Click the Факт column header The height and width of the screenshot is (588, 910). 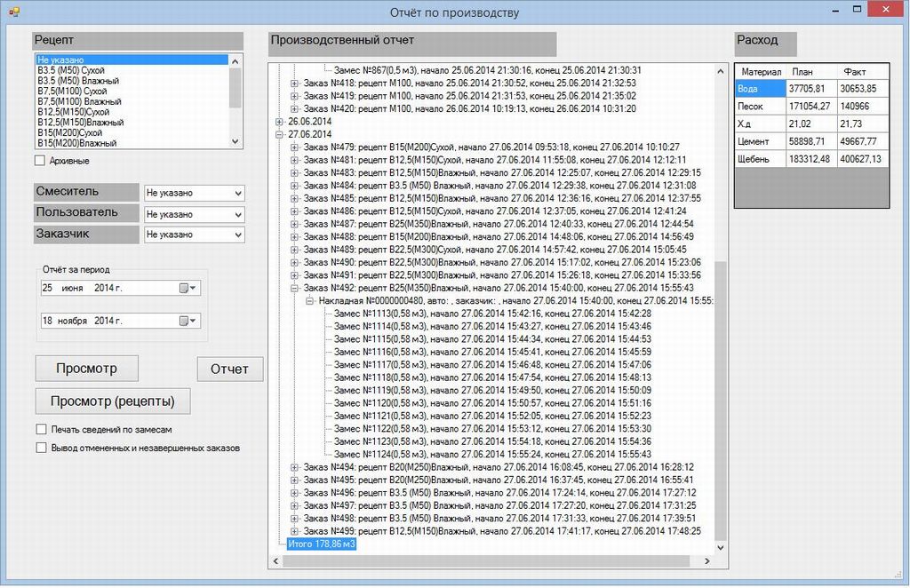pyautogui.click(x=863, y=72)
